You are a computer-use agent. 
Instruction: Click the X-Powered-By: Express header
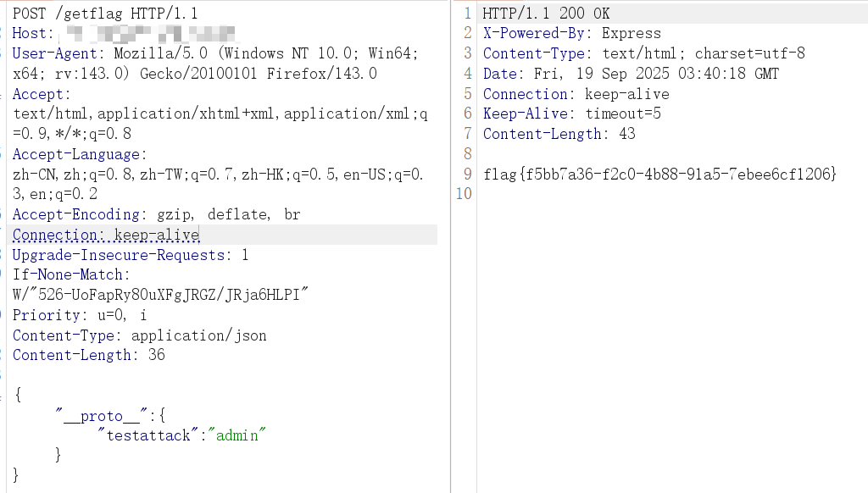pos(571,34)
